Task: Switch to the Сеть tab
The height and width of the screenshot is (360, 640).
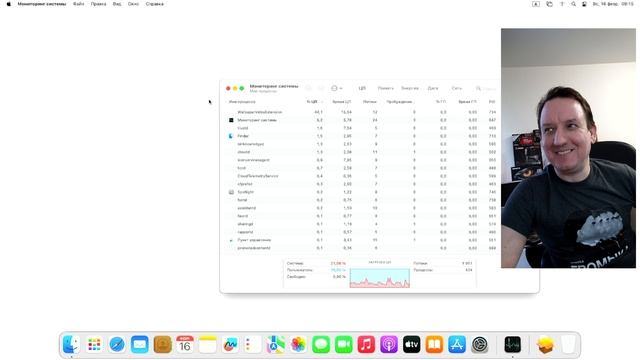Action: (457, 88)
